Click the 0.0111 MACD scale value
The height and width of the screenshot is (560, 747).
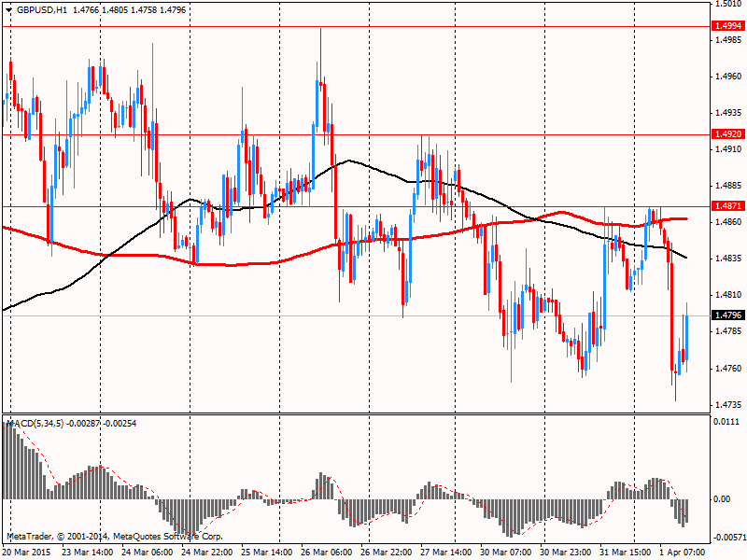[x=726, y=422]
